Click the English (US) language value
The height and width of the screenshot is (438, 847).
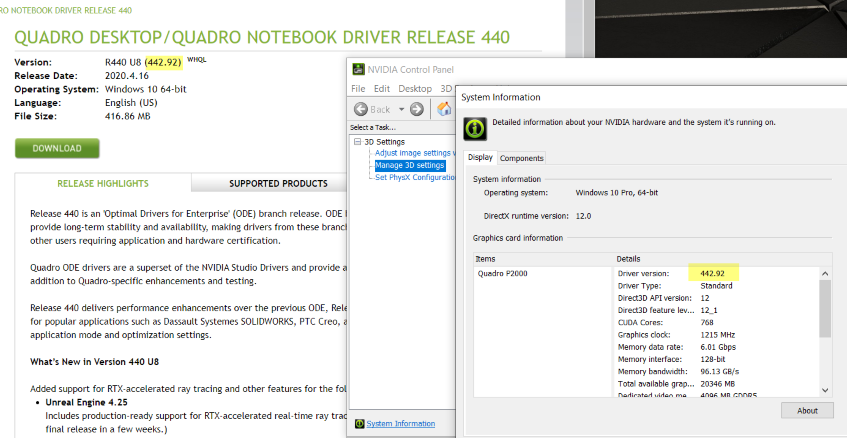131,103
